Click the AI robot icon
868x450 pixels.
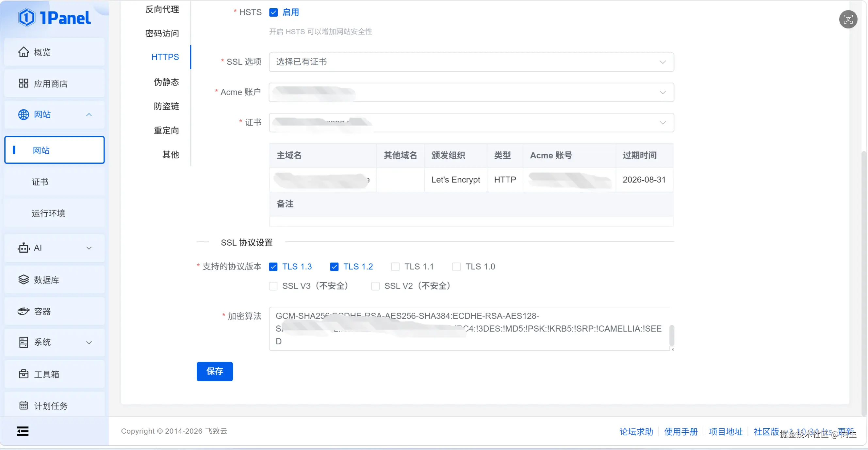pos(23,248)
